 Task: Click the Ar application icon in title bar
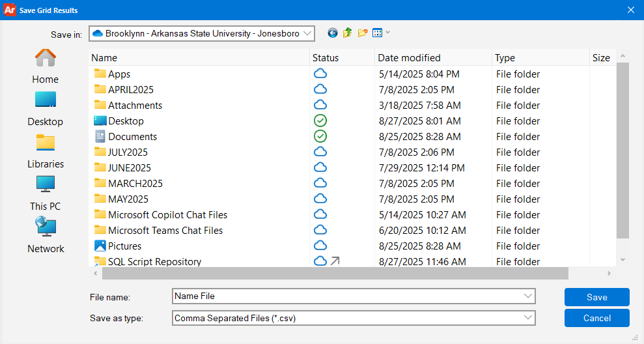tap(10, 10)
